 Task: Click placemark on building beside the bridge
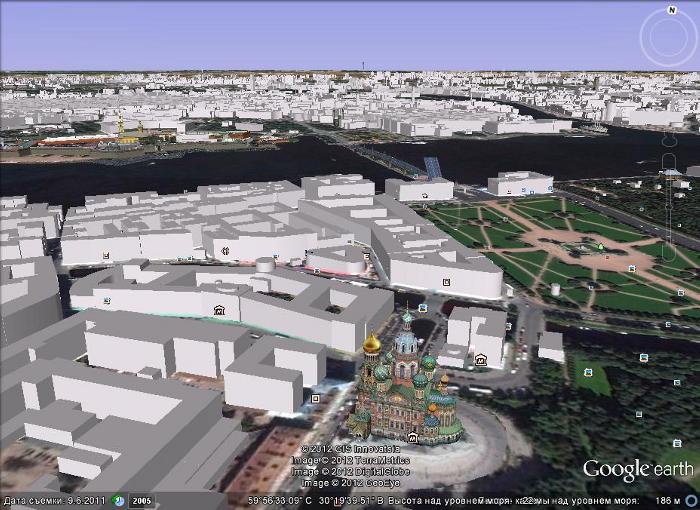tap(425, 196)
